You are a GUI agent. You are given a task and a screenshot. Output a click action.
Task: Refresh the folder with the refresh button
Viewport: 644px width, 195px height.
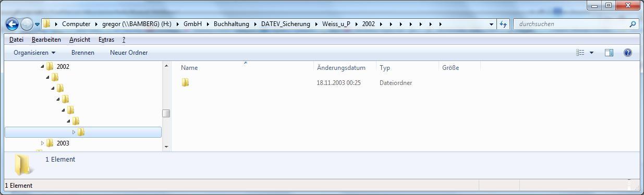pos(503,24)
